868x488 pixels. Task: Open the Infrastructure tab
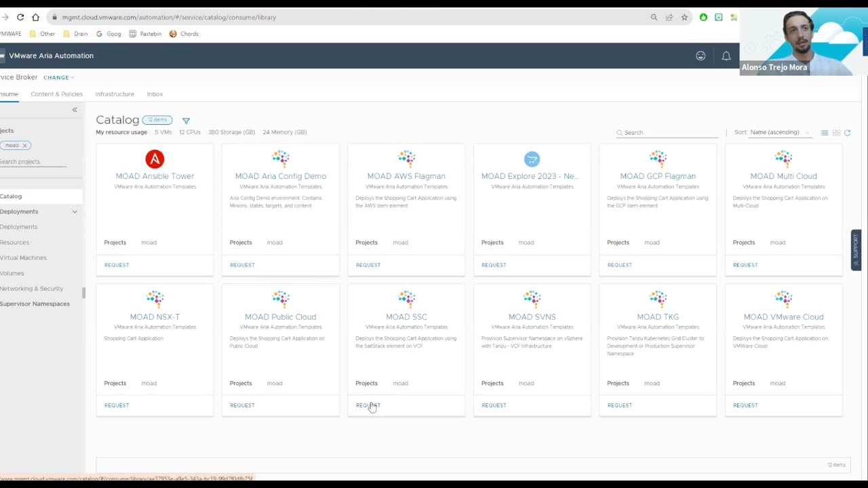(x=115, y=94)
